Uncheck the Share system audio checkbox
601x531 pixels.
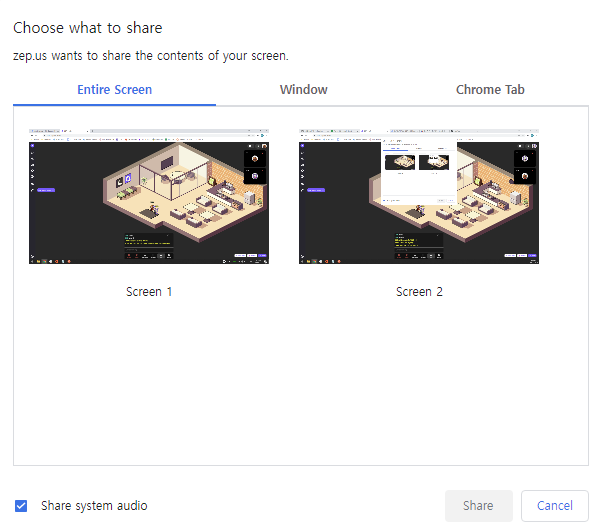[22, 506]
